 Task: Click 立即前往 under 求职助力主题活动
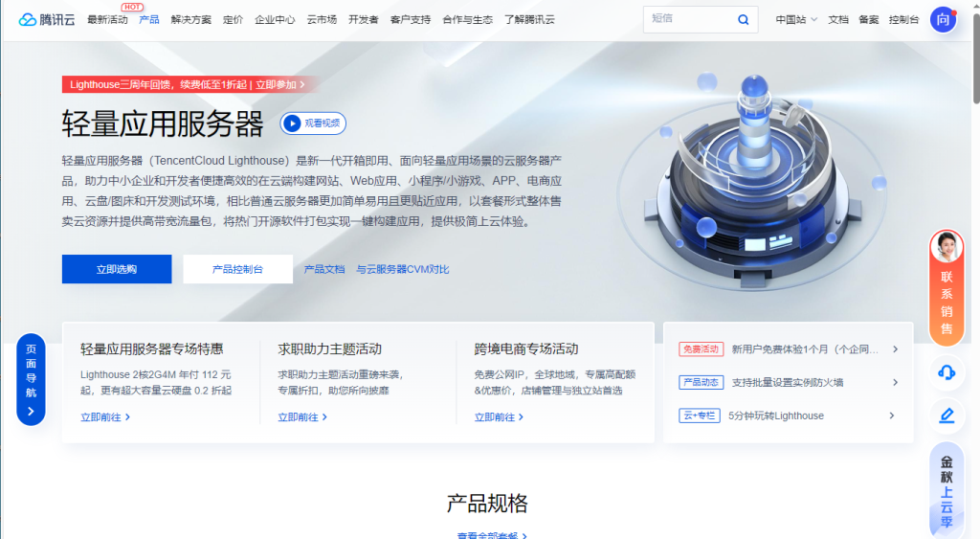[302, 417]
